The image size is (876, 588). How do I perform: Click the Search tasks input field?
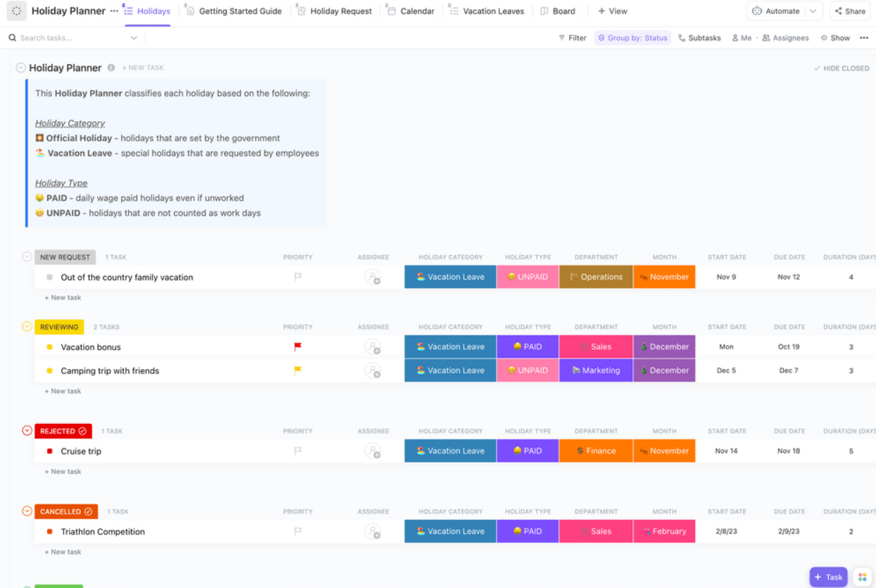click(x=70, y=37)
